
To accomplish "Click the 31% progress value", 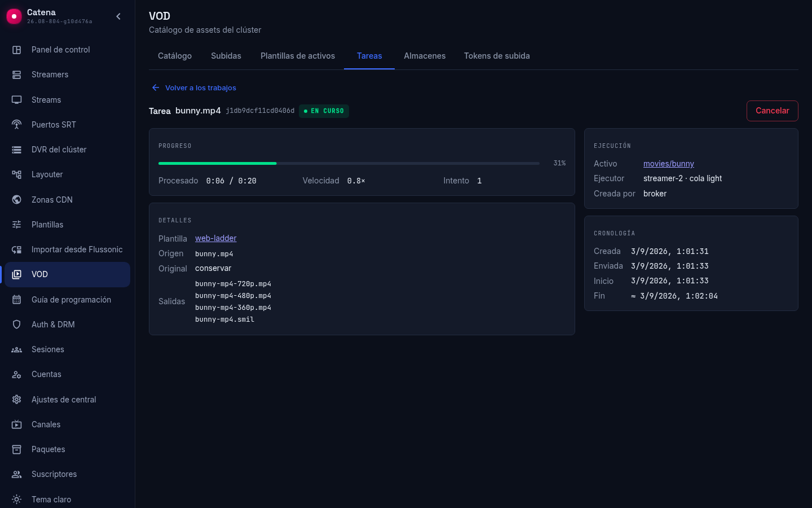I will click(x=559, y=163).
